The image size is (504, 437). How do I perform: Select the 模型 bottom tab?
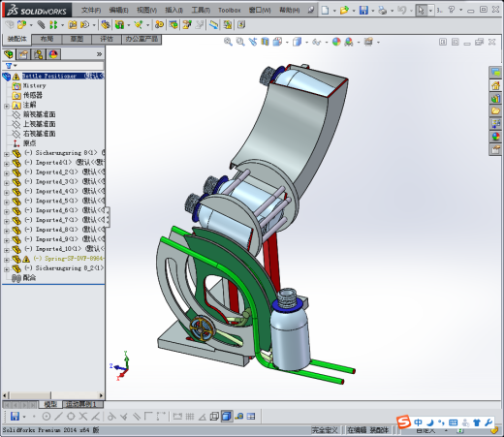tap(50, 404)
